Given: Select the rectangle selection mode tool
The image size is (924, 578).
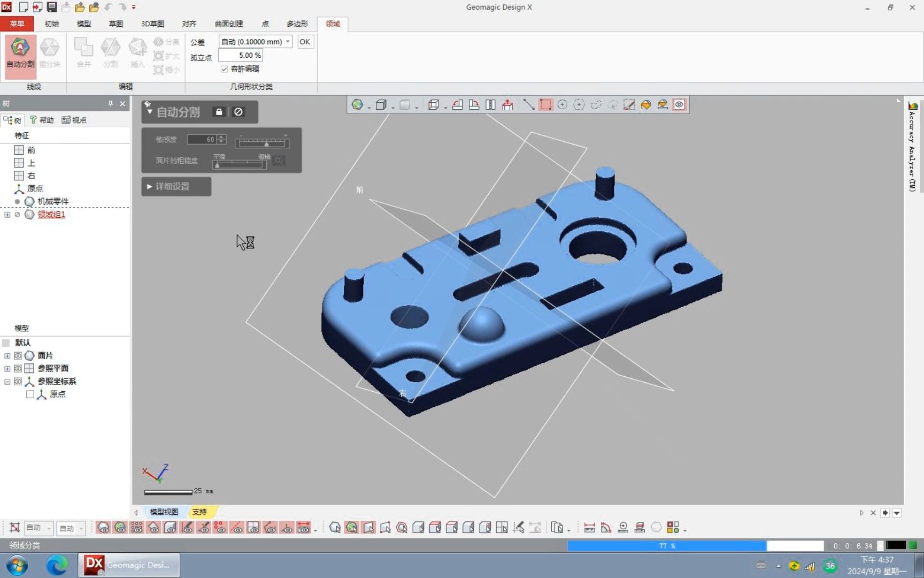Looking at the screenshot, I should [x=545, y=105].
